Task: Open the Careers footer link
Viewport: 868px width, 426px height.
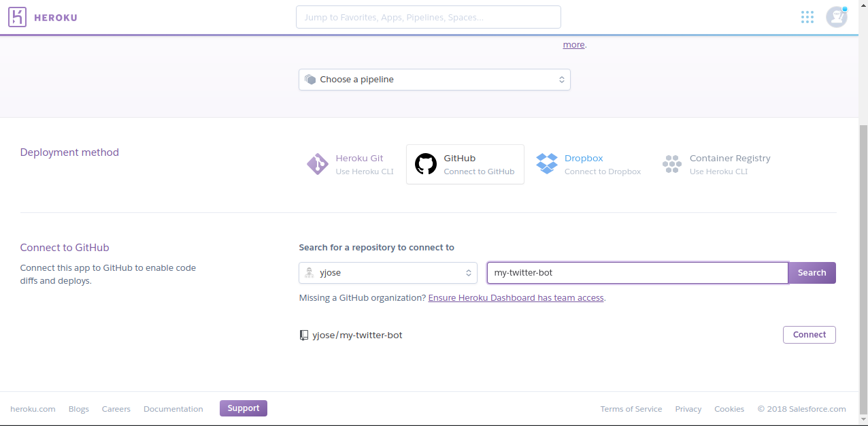Action: [116, 409]
